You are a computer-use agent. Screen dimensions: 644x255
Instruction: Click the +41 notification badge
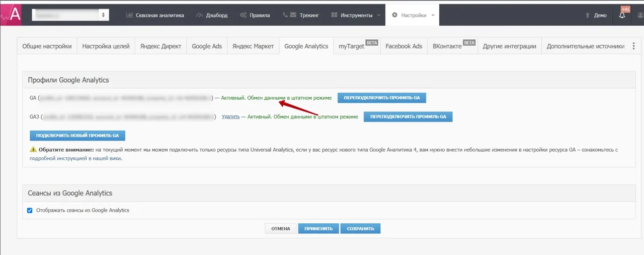(x=625, y=9)
